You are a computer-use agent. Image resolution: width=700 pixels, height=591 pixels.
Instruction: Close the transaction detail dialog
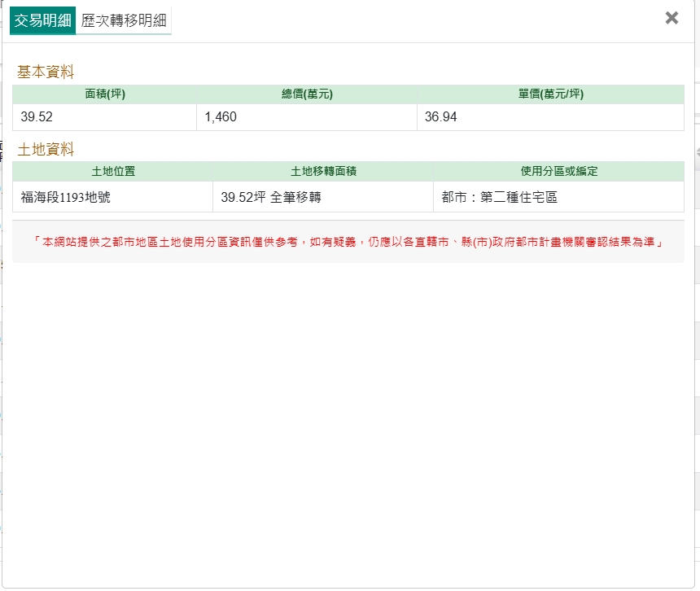[672, 18]
